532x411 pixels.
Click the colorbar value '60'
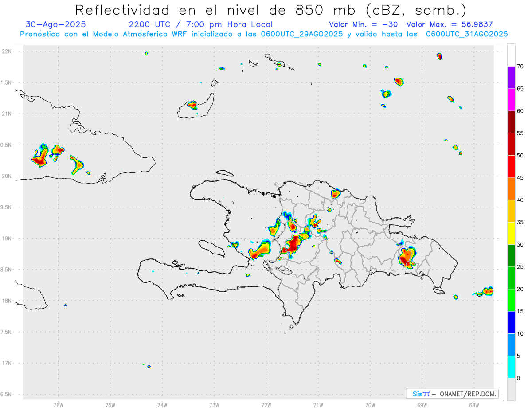520,111
